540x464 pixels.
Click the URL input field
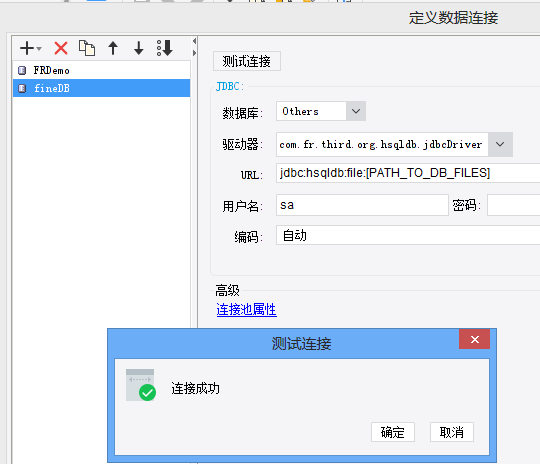tap(408, 173)
